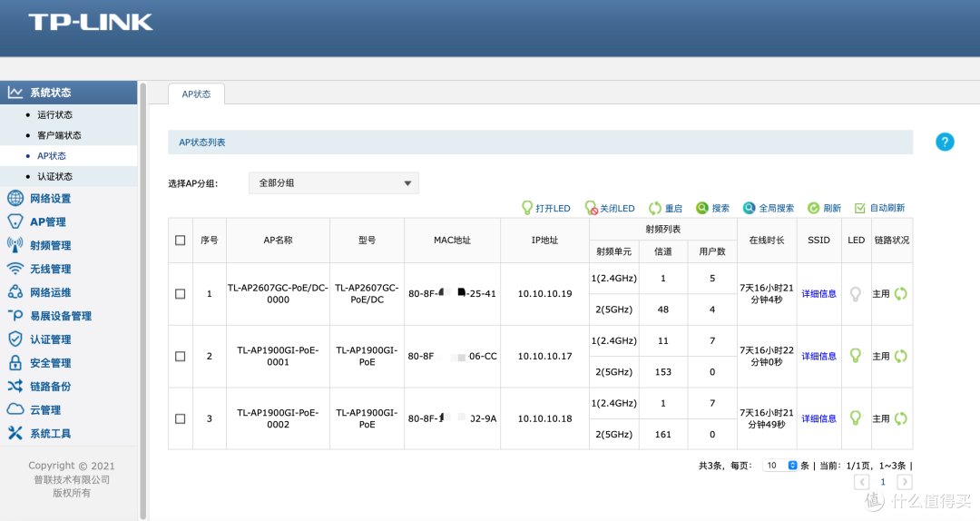Click the AP管理 shield icon
This screenshot has width=980, height=521.
tap(15, 221)
